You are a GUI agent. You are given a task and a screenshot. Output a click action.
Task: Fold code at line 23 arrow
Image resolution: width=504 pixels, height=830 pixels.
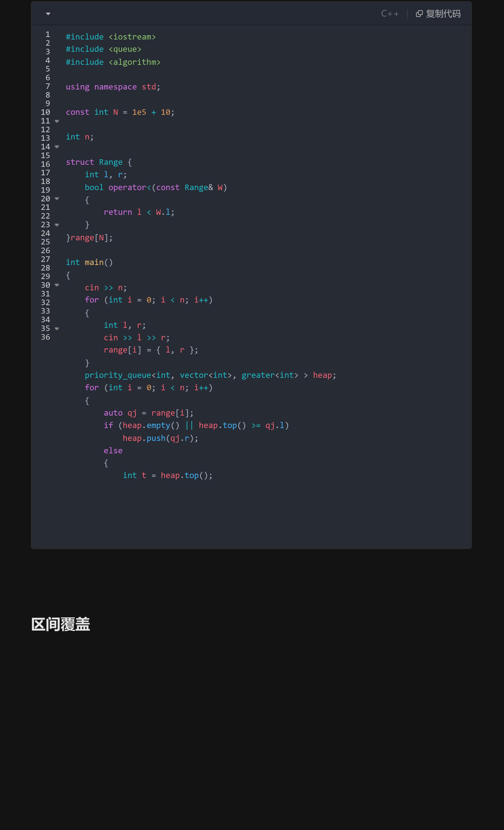pyautogui.click(x=57, y=225)
